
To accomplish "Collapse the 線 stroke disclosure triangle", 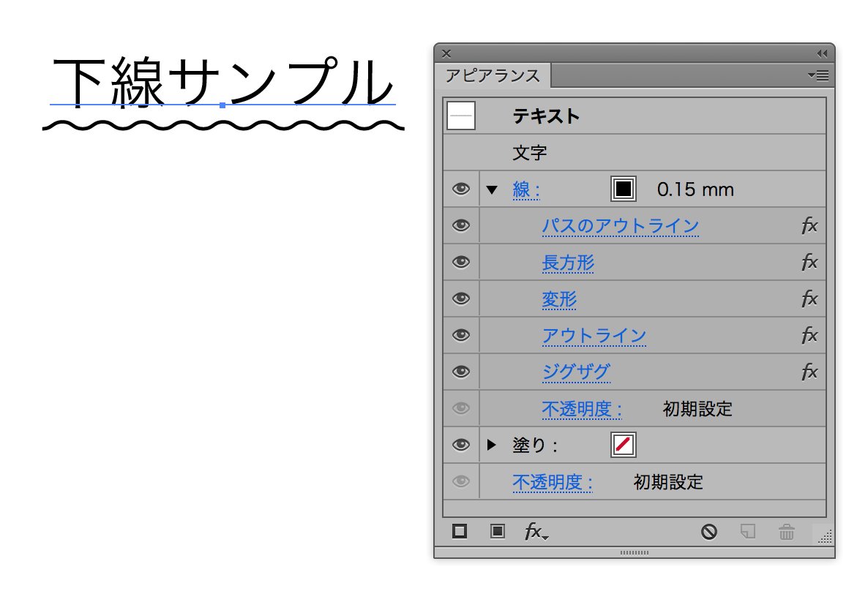I will pyautogui.click(x=492, y=189).
